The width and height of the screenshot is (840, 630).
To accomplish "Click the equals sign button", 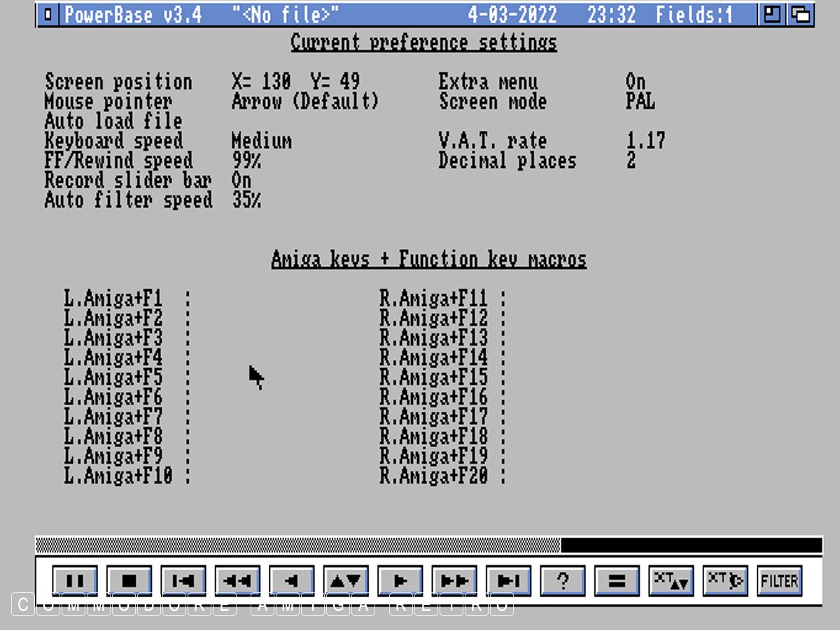I will (x=617, y=580).
